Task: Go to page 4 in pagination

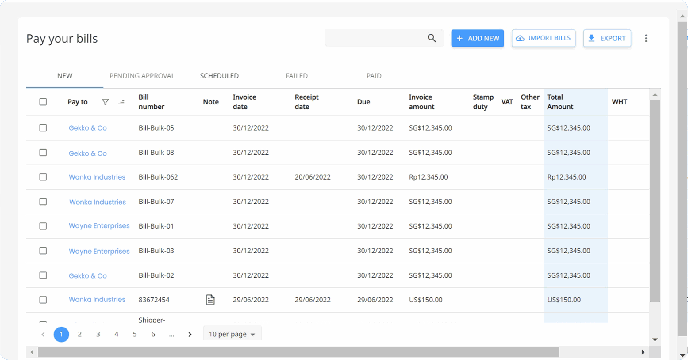Action: pyautogui.click(x=116, y=335)
